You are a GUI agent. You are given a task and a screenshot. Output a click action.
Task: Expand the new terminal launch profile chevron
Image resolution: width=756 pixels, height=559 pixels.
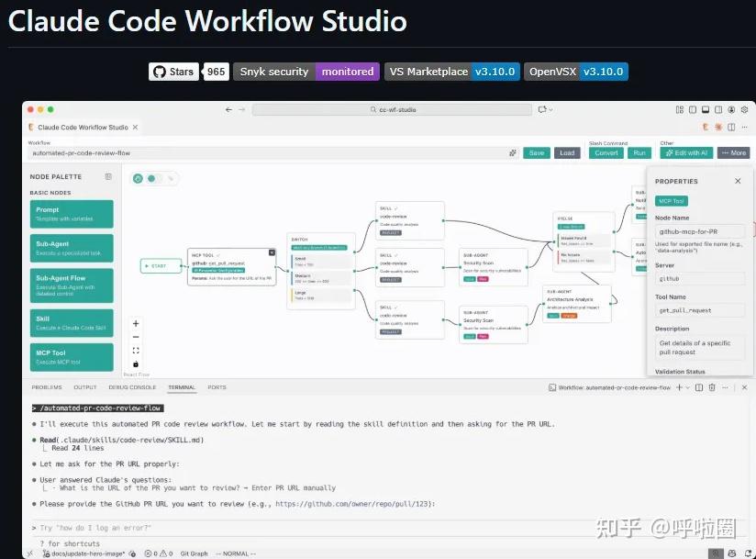(687, 387)
